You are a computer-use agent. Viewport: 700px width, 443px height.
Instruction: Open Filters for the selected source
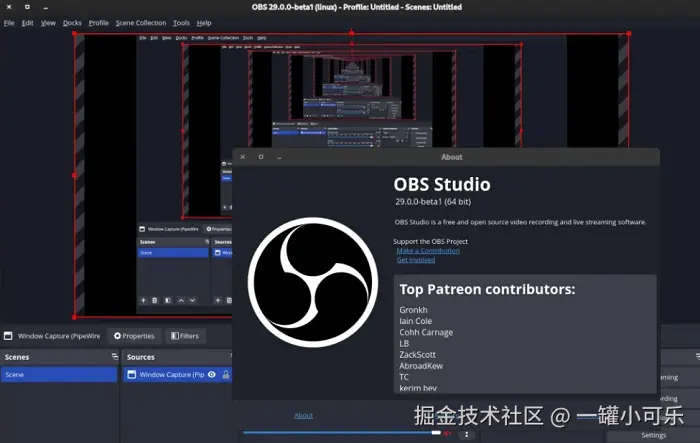(x=185, y=336)
